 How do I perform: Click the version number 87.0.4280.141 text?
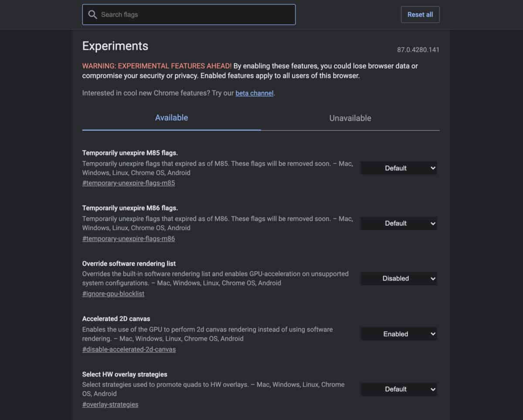pyautogui.click(x=418, y=50)
